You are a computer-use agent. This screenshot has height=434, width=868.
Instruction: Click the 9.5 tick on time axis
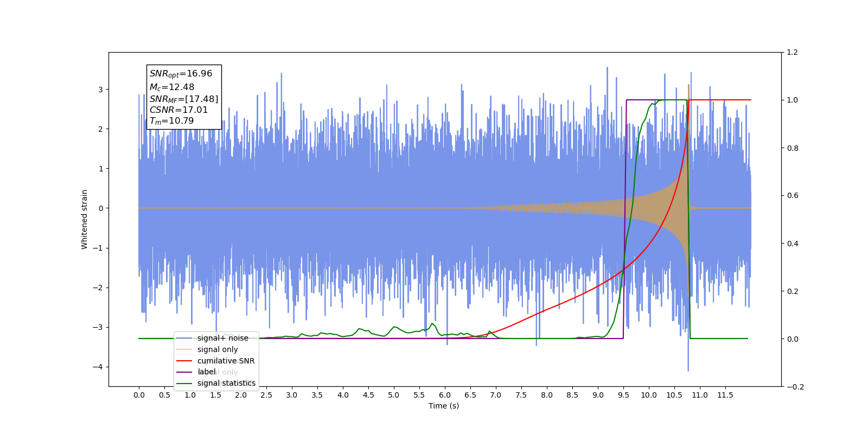point(623,395)
